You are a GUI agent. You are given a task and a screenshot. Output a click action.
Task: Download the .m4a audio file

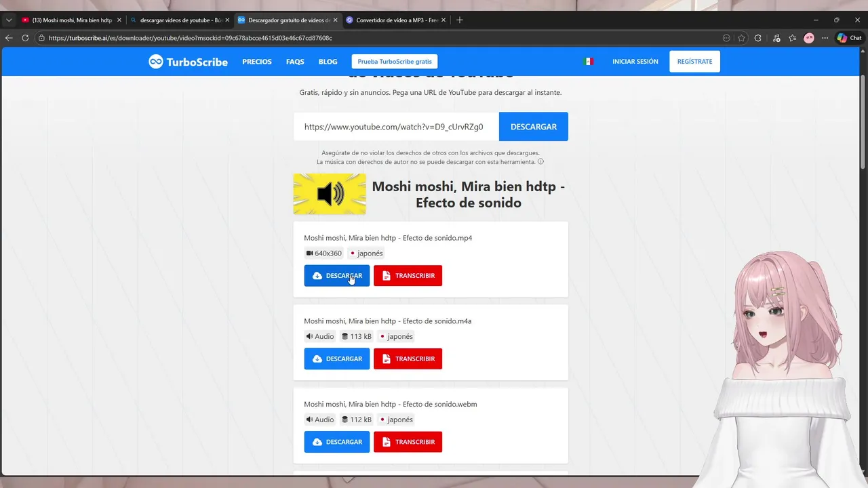pyautogui.click(x=337, y=359)
